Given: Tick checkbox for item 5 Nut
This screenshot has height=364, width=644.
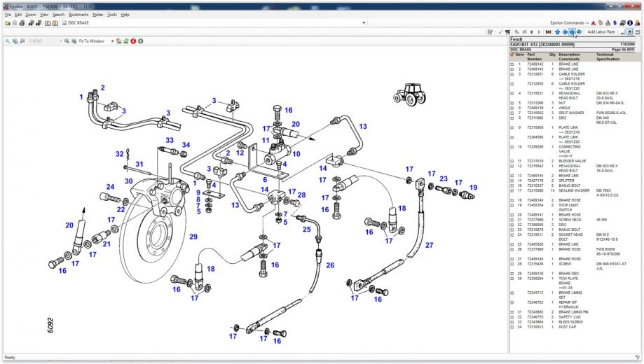Looking at the screenshot, I should click(512, 102).
